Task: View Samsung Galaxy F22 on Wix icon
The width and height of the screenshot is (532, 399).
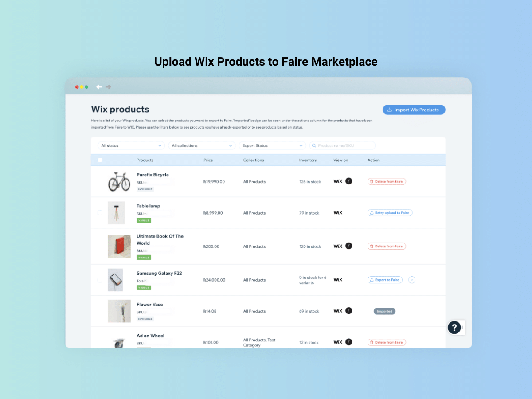Action: click(x=338, y=280)
